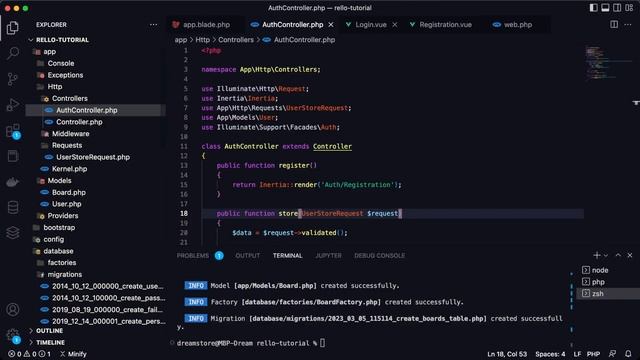Split the editor to the right
This screenshot has width=640, height=360.
[614, 24]
